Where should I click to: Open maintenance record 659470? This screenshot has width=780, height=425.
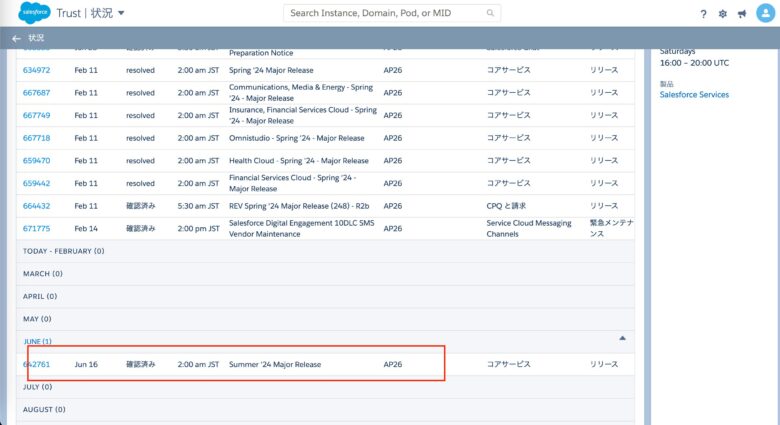pos(36,160)
